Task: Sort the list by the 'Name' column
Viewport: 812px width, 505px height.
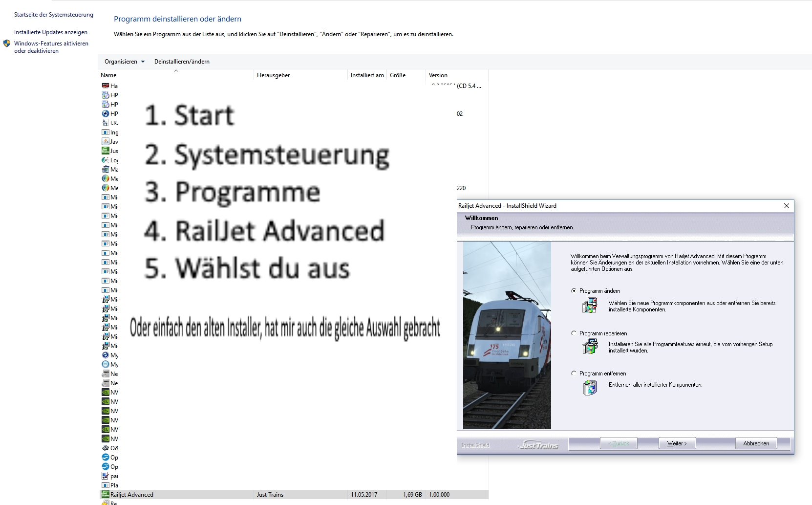Action: point(176,75)
